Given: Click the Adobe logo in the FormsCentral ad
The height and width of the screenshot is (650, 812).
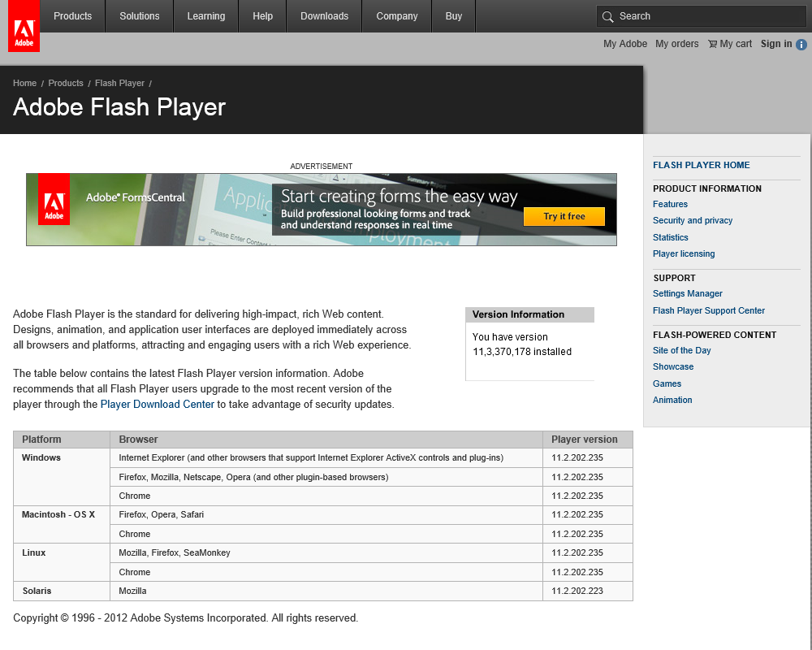Looking at the screenshot, I should tap(54, 199).
